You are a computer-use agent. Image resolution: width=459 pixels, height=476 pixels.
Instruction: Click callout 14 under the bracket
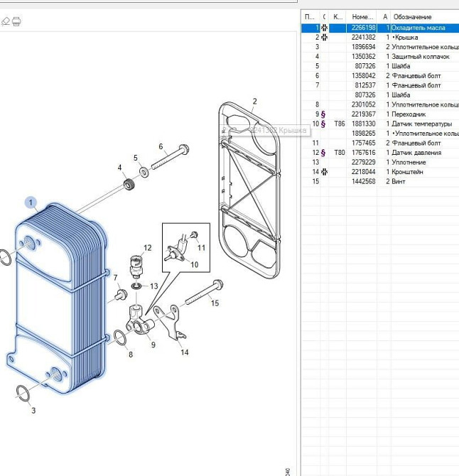pos(185,352)
